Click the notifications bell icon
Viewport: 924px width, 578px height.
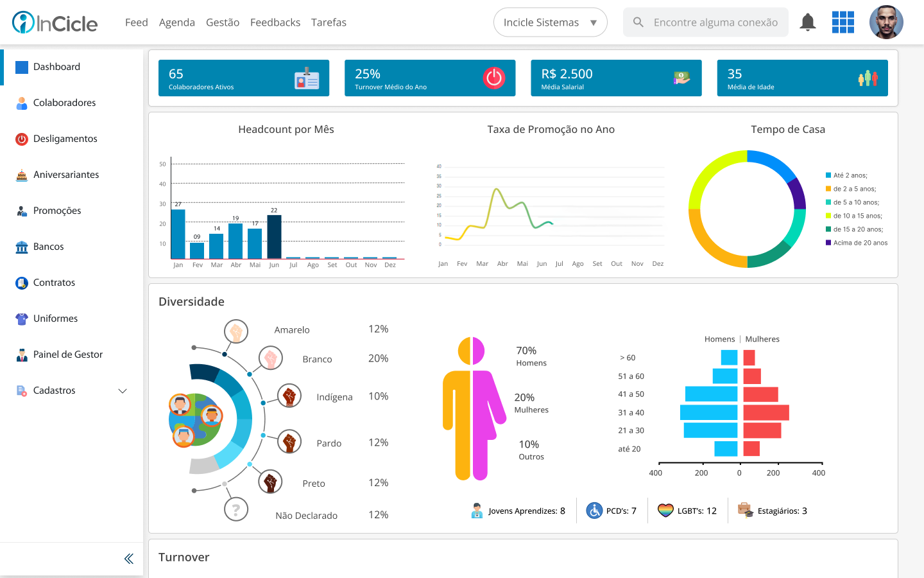coord(807,22)
